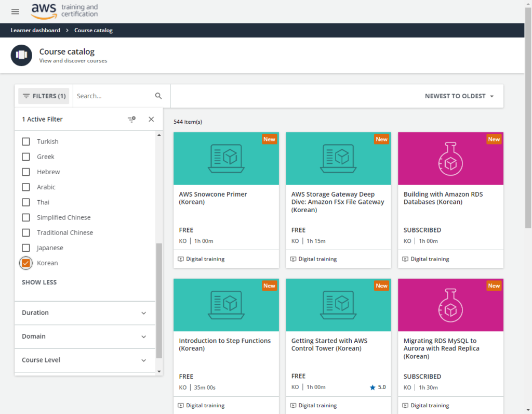Expand the Course Level filter section
The height and width of the screenshot is (414, 532).
pos(85,360)
